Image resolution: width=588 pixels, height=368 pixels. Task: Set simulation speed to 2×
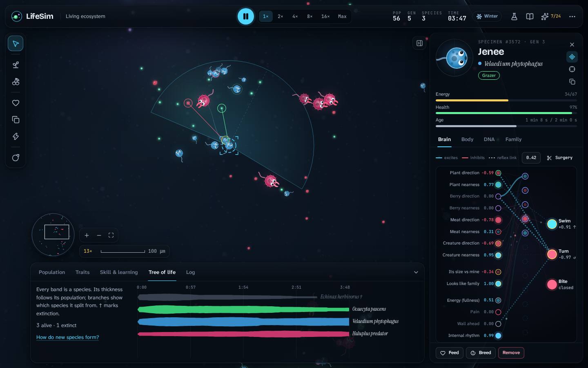click(281, 16)
